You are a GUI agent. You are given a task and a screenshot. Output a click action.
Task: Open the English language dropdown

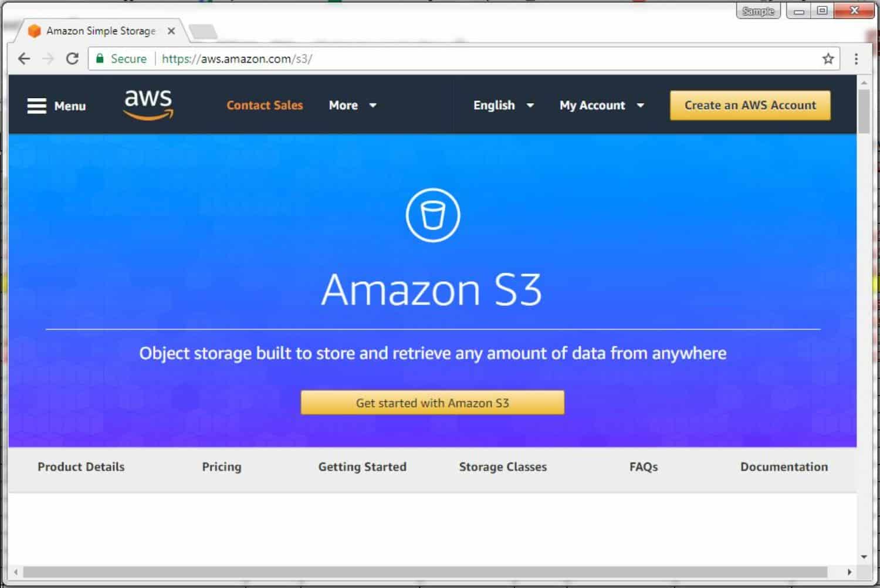[503, 106]
